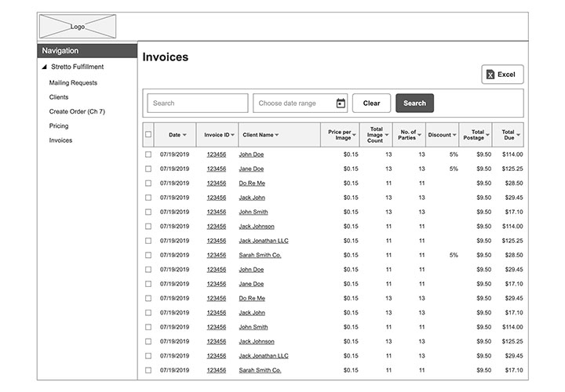The image size is (565, 392).
Task: Export invoices with the Excel button
Action: pos(502,74)
